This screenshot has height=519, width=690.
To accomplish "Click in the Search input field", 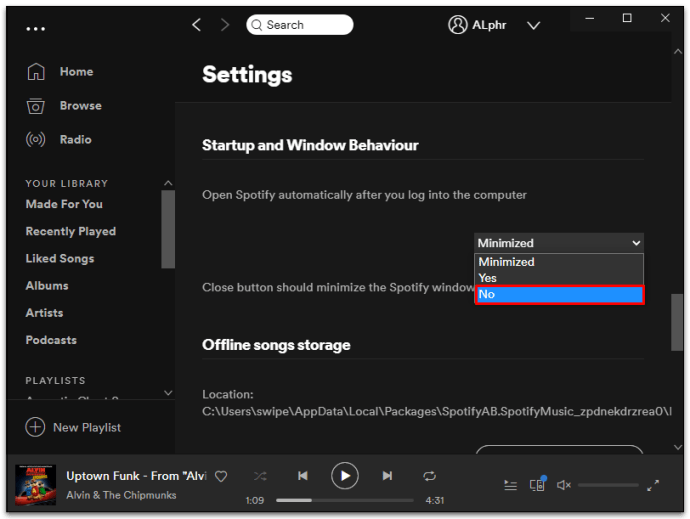I will tap(300, 25).
